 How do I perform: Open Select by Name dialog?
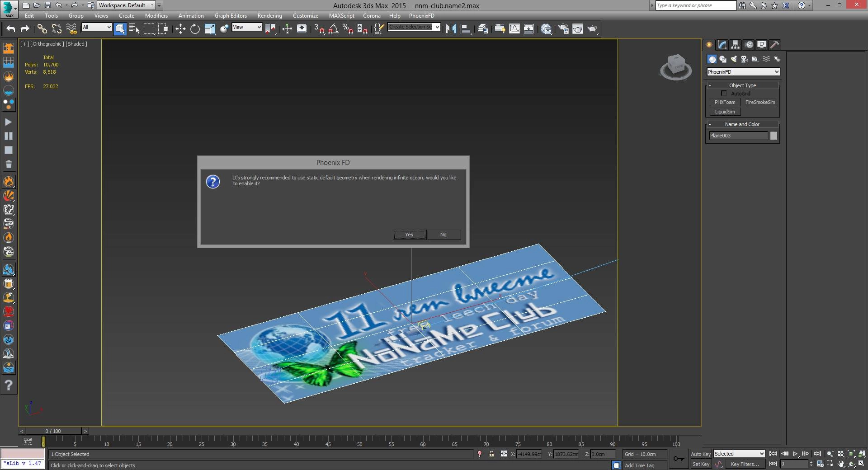pyautogui.click(x=134, y=29)
